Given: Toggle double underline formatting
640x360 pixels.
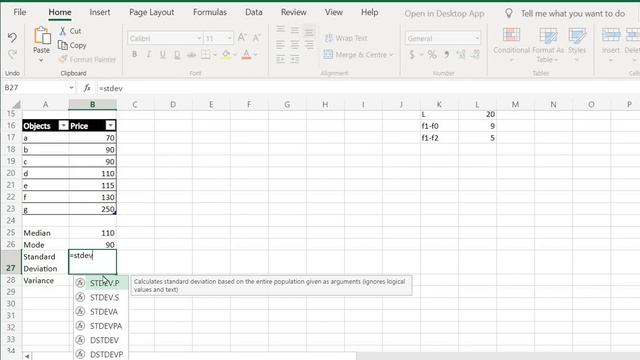Looking at the screenshot, I should point(177,54).
